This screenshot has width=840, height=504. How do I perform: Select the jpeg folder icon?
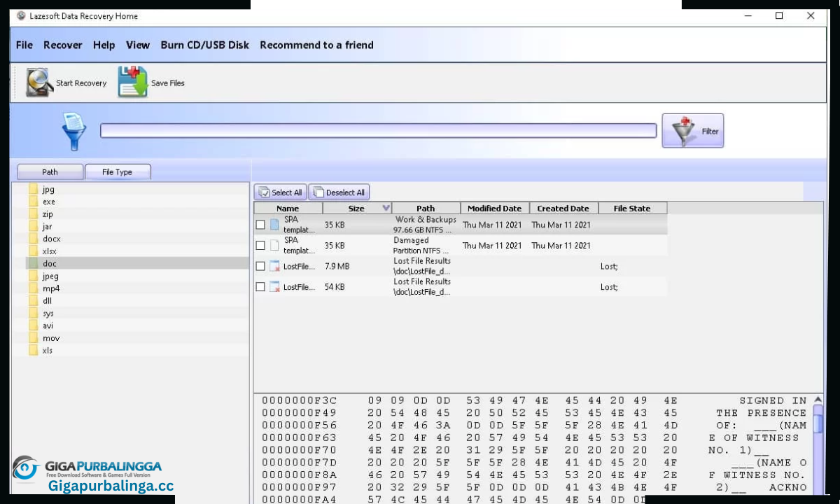point(33,276)
